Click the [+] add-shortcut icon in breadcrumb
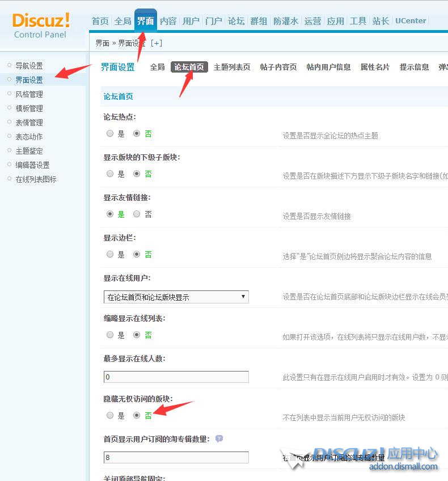The height and width of the screenshot is (481, 448). click(x=156, y=43)
